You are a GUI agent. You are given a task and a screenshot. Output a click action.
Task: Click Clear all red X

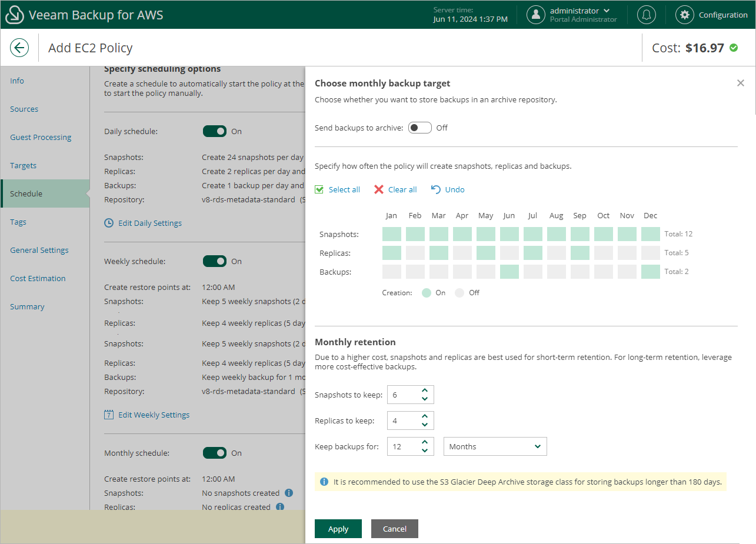379,189
